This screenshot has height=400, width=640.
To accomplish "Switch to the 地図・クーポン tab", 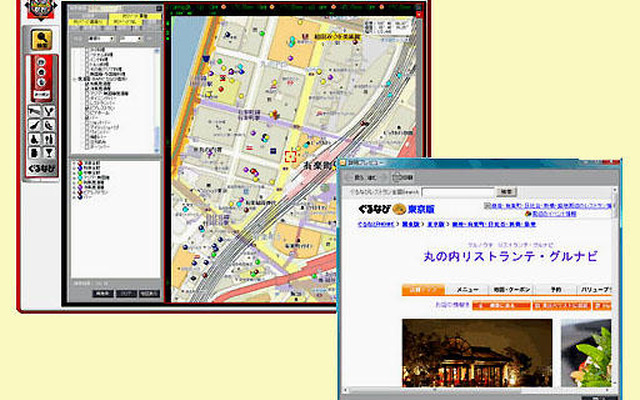I will click(x=512, y=290).
